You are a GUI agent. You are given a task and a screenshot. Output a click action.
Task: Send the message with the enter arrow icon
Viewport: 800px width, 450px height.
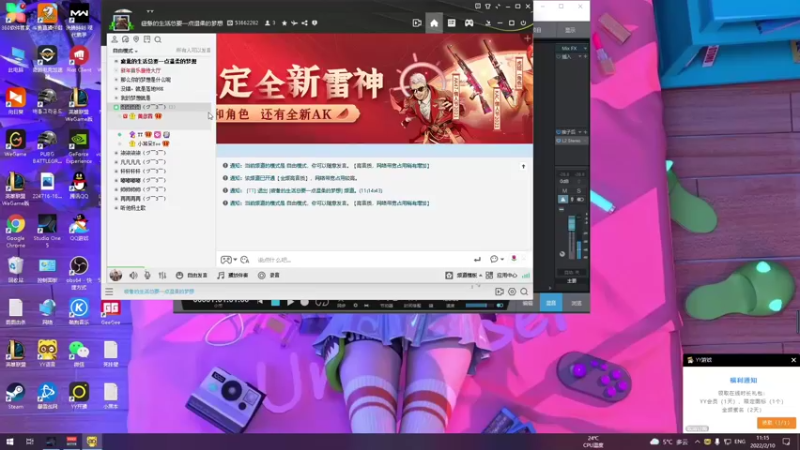(x=477, y=260)
